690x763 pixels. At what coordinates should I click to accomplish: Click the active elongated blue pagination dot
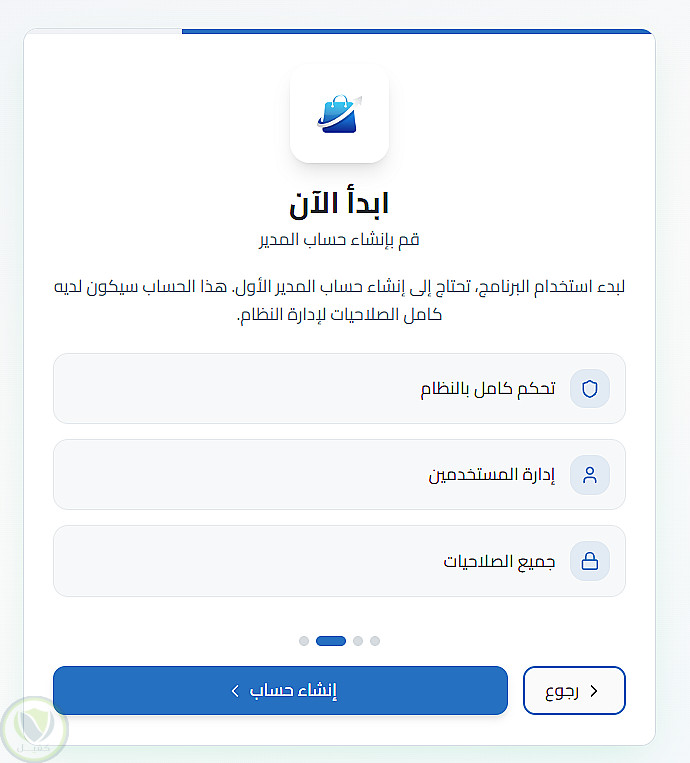[331, 641]
